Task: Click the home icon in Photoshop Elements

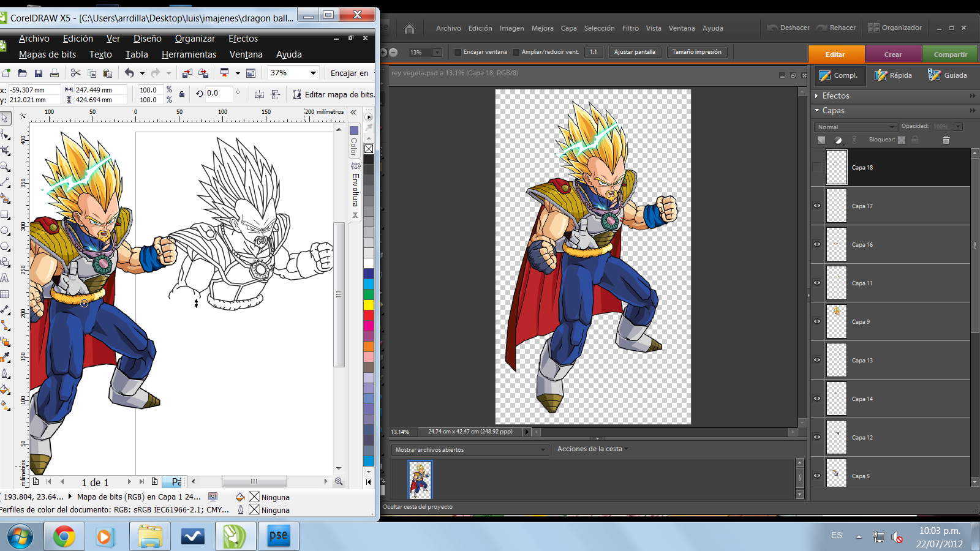Action: (x=410, y=28)
